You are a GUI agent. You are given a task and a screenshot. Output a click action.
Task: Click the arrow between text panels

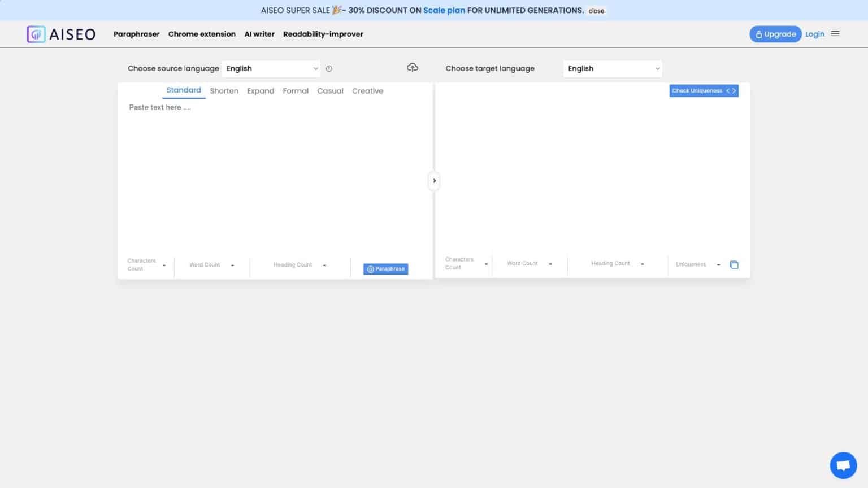tap(434, 181)
